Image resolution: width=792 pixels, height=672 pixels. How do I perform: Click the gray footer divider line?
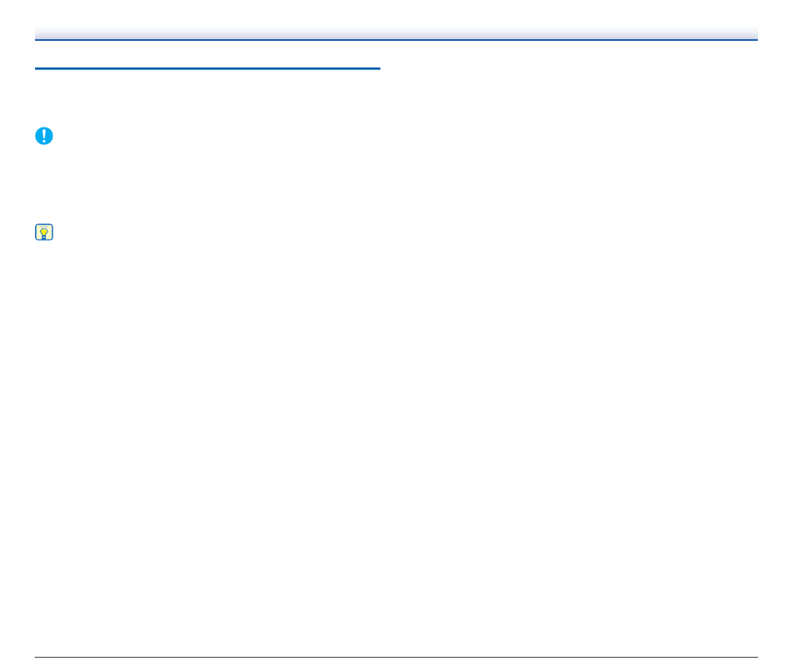pyautogui.click(x=396, y=657)
